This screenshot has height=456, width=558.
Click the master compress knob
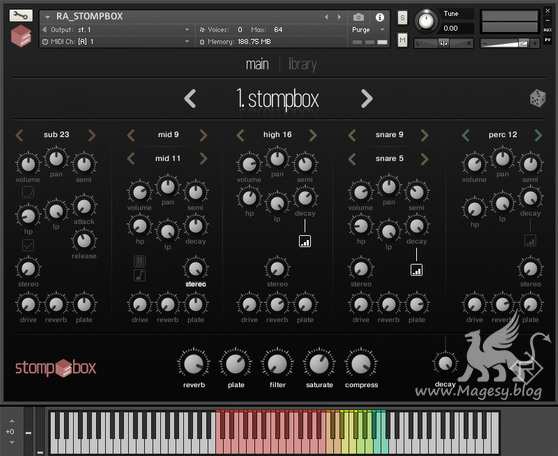pos(361,364)
